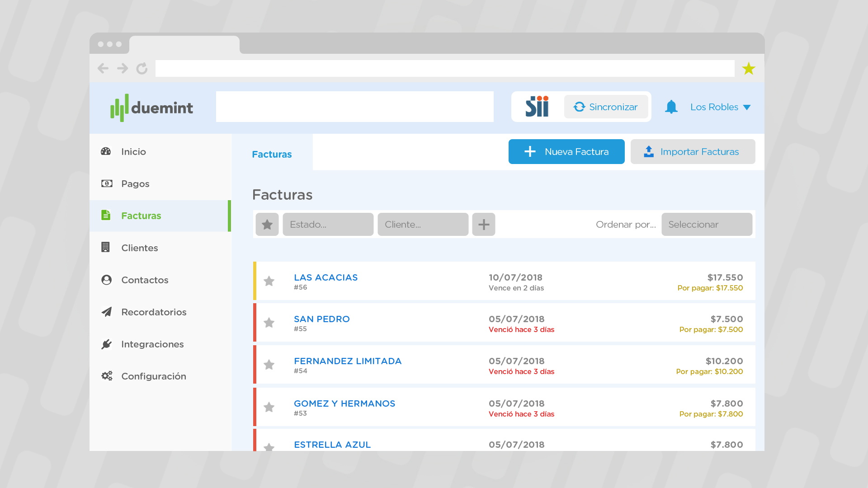This screenshot has height=488, width=868.
Task: Open the FERNANDEZ LIMITADA invoice link
Action: click(x=348, y=361)
